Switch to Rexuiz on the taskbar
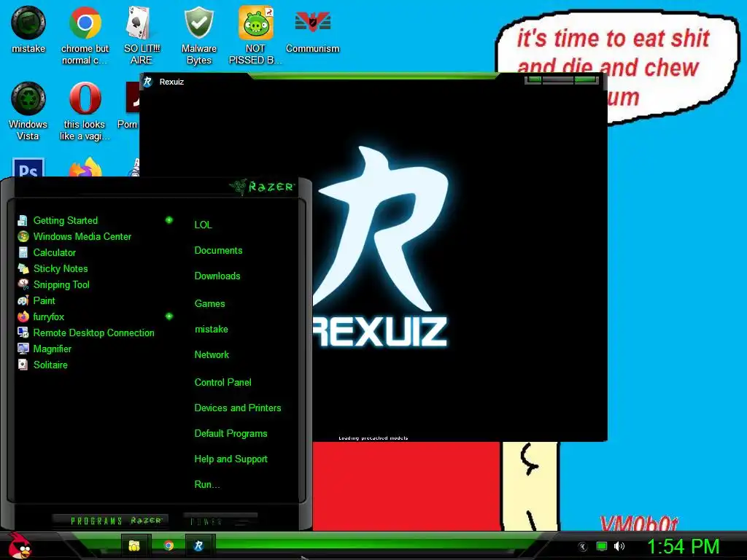 click(198, 545)
